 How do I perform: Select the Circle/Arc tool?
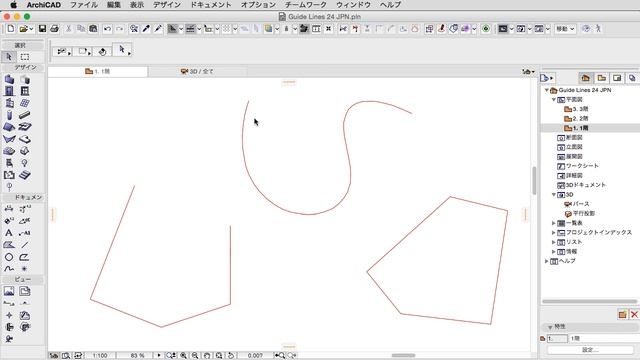click(x=9, y=257)
